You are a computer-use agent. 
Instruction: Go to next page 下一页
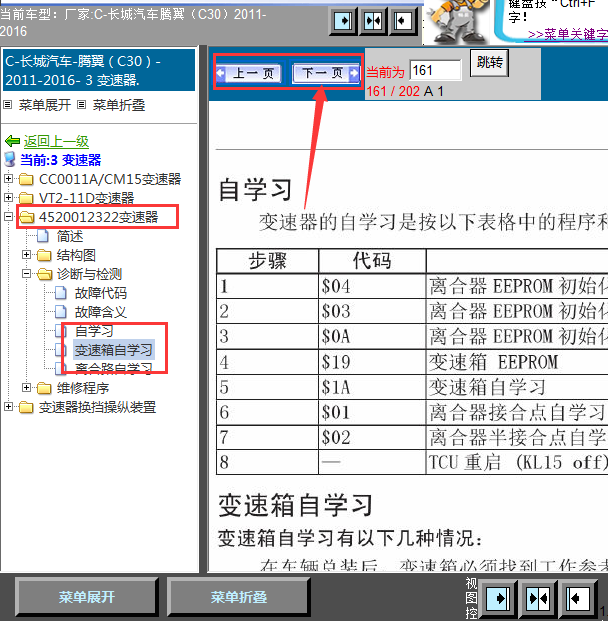pyautogui.click(x=326, y=73)
